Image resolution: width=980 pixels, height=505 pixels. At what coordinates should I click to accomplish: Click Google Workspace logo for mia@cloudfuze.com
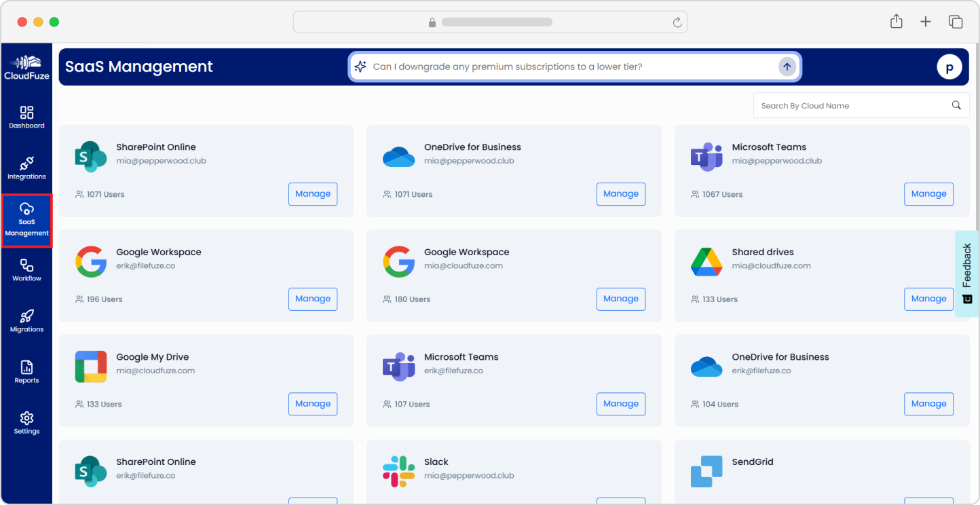coord(398,262)
